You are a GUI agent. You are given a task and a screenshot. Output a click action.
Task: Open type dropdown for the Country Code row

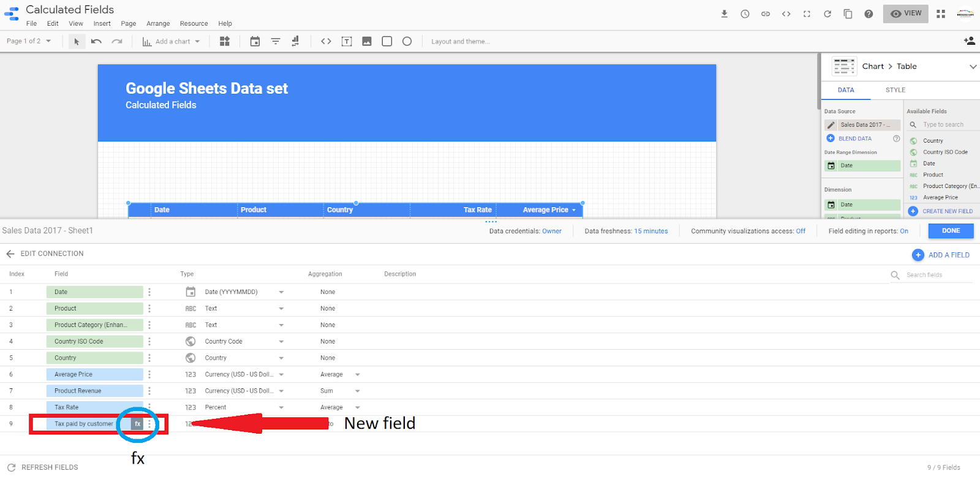pyautogui.click(x=281, y=342)
